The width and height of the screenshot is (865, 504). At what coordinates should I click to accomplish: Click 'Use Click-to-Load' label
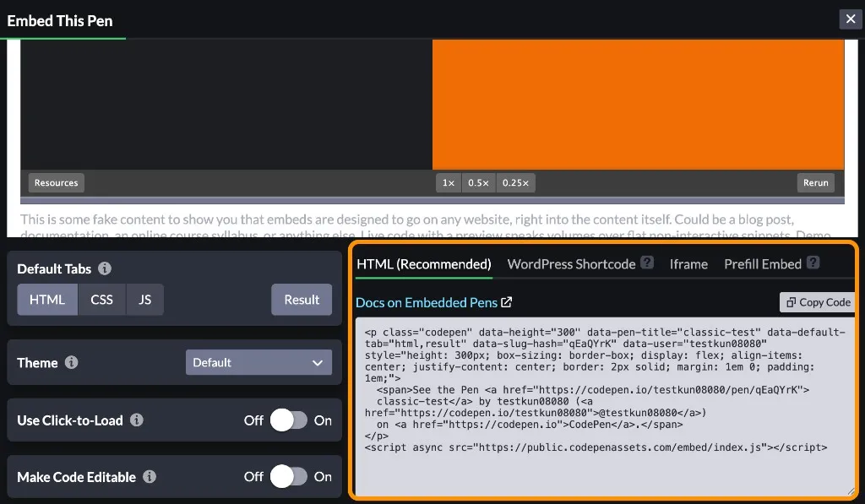click(x=70, y=420)
